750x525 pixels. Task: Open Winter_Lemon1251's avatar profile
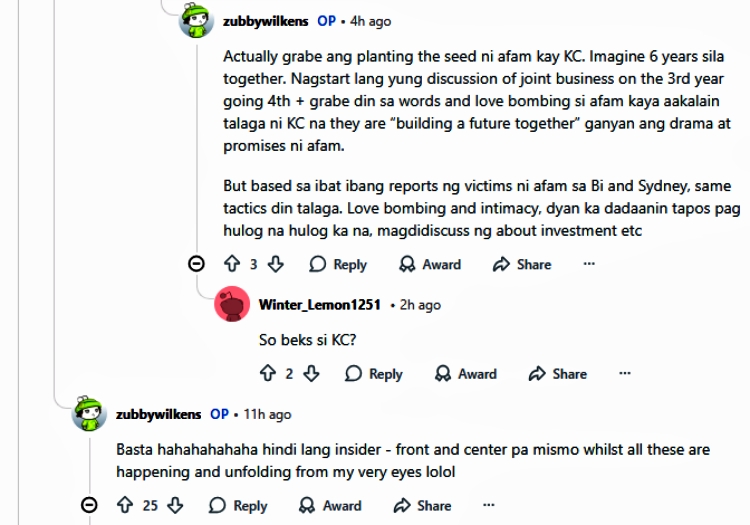(232, 304)
